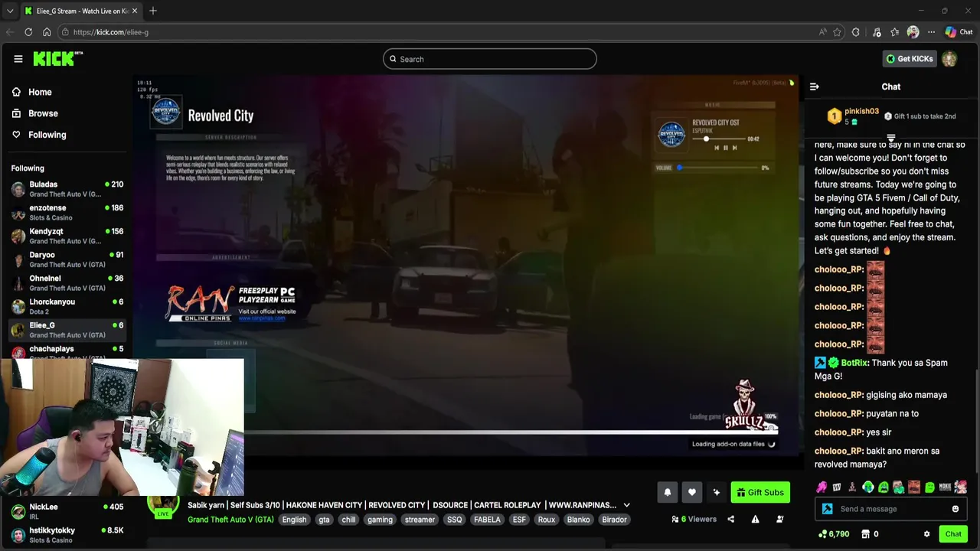This screenshot has width=980, height=551.
Task: Collapse the chat panel arrow icon
Action: [x=815, y=86]
